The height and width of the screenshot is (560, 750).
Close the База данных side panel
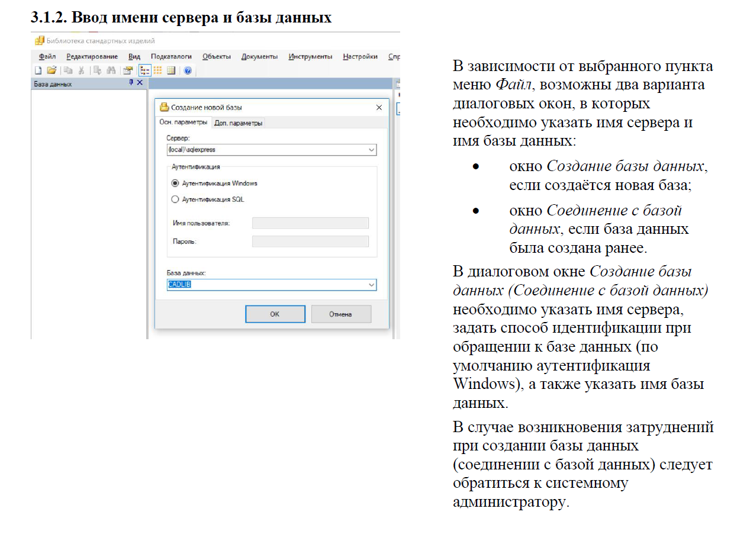click(140, 83)
